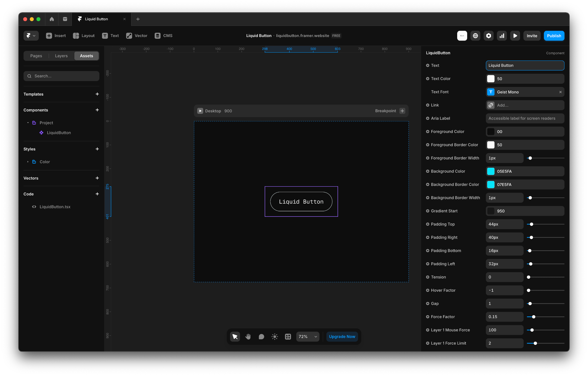Switch to the Pages tab
The width and height of the screenshot is (588, 376).
tap(36, 56)
